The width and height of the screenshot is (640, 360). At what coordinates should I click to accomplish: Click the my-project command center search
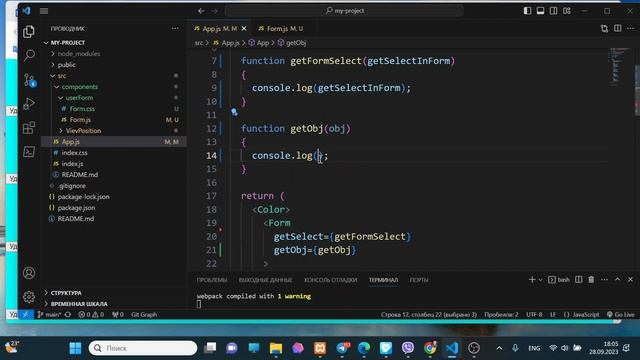(344, 11)
